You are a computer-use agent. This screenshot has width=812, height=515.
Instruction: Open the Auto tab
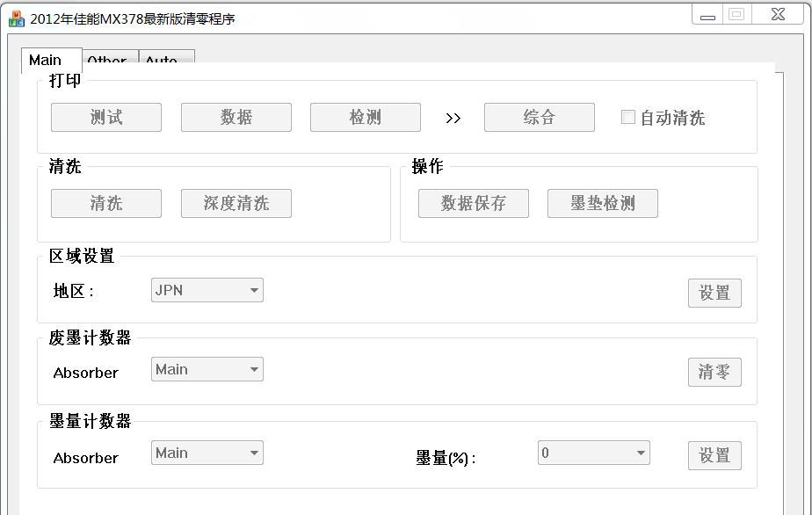pos(167,57)
